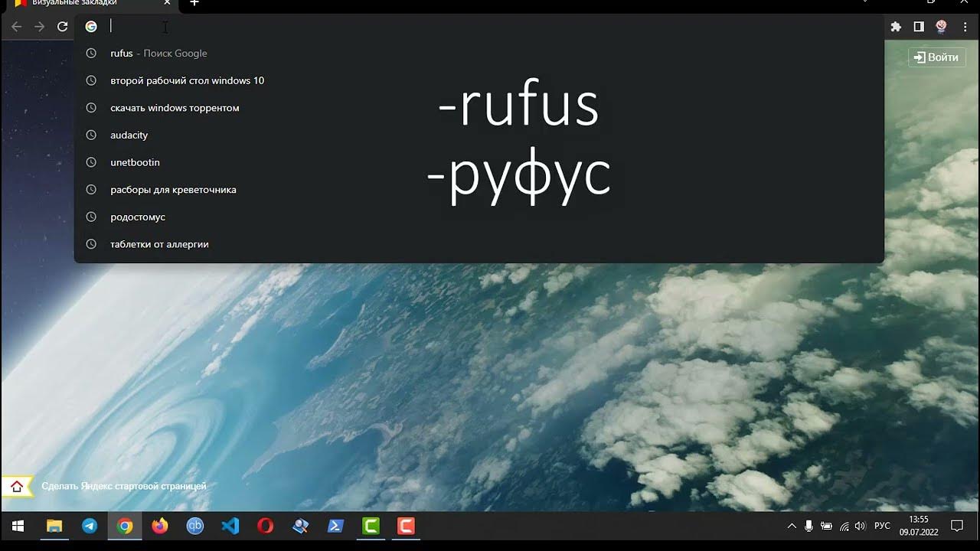The width and height of the screenshot is (980, 551).
Task: Open the pinned app left of PowerShell on the taskbar
Action: (301, 527)
